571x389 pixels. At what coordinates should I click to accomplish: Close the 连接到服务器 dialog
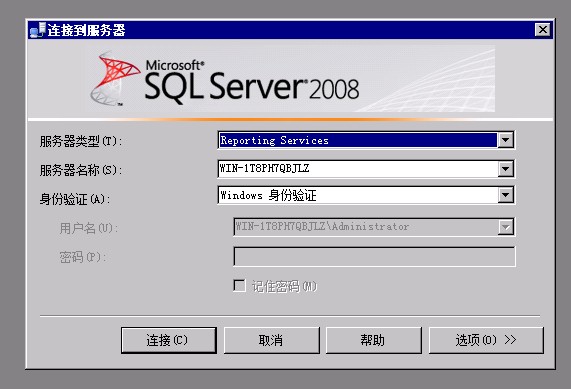pos(543,30)
